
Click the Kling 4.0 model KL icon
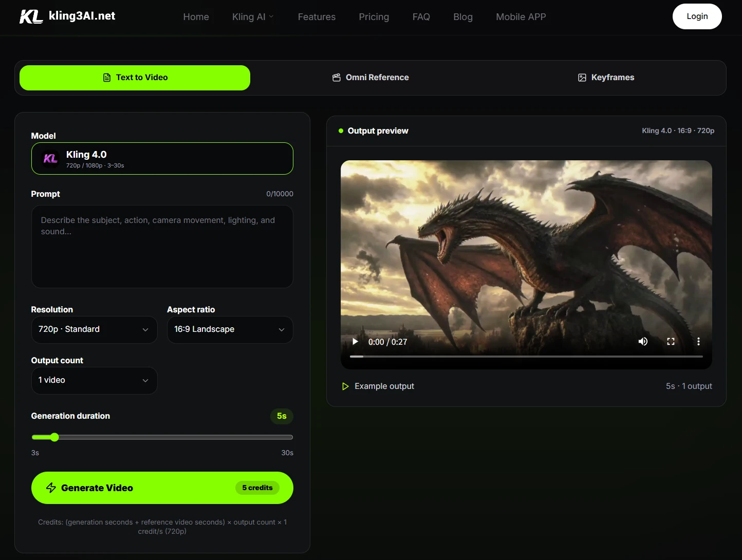click(x=50, y=159)
